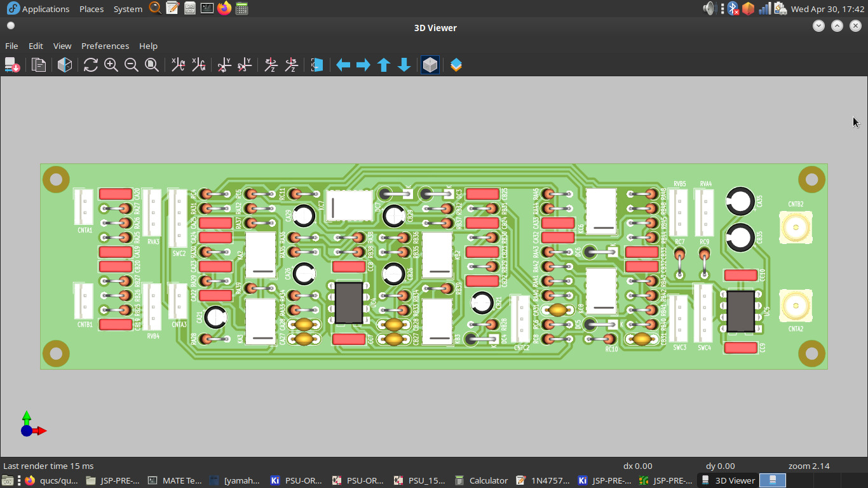
Task: Open the View menu
Action: click(62, 46)
